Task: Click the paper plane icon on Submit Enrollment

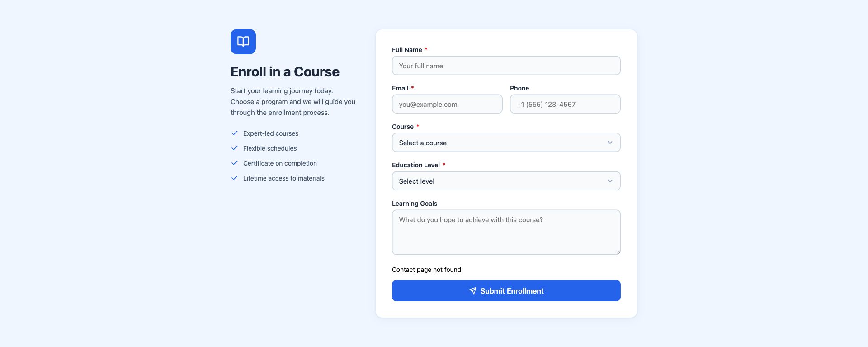Action: point(473,291)
